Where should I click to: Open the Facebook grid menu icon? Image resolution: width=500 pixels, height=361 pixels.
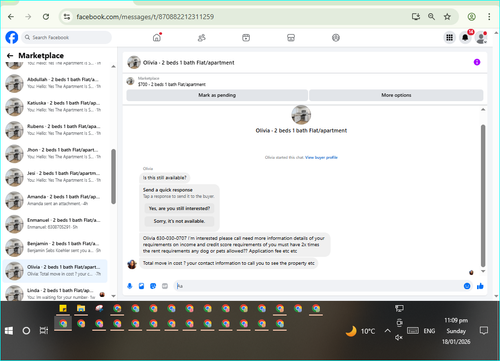449,38
